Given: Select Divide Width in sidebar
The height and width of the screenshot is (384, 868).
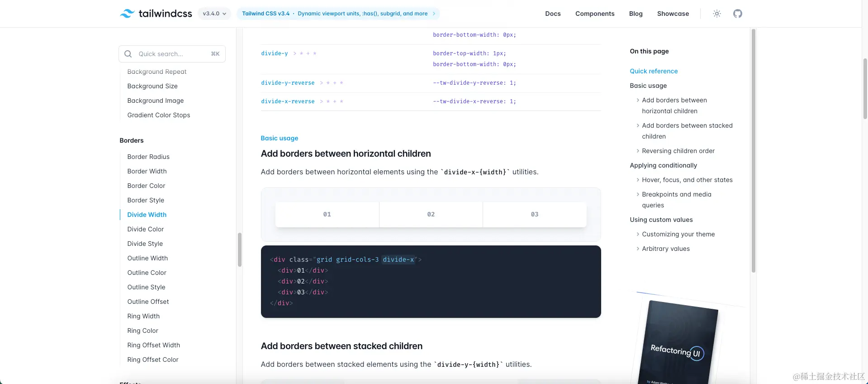Looking at the screenshot, I should coord(147,215).
